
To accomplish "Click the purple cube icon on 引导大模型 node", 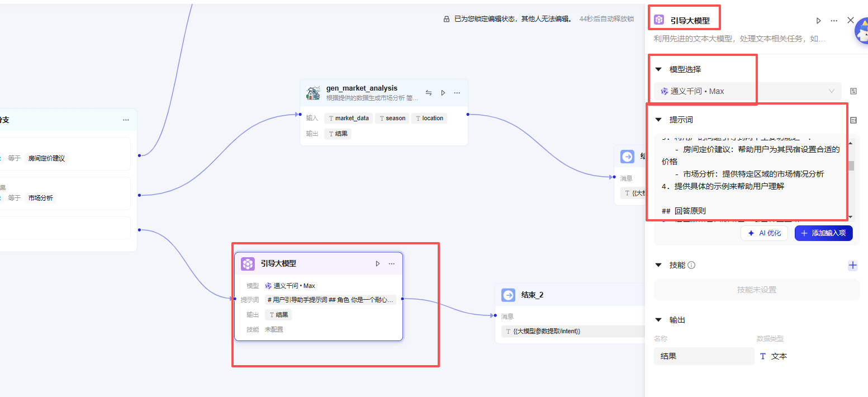I will point(248,263).
